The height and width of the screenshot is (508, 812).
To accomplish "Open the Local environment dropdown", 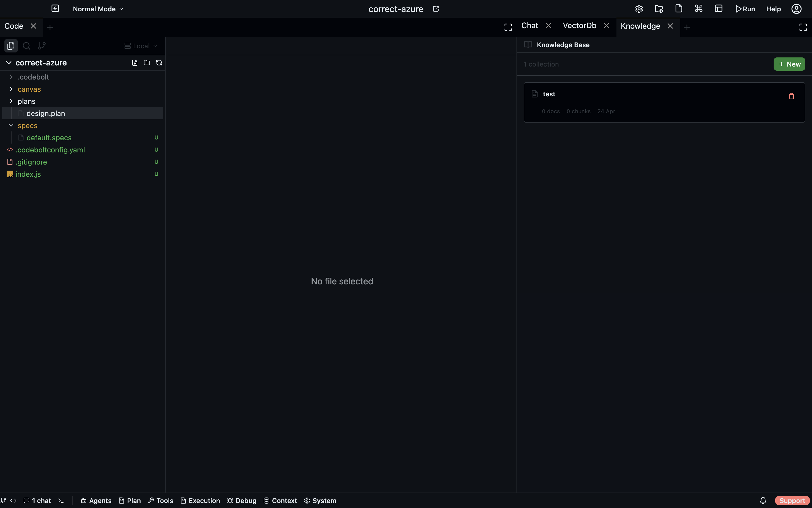I will click(x=141, y=46).
